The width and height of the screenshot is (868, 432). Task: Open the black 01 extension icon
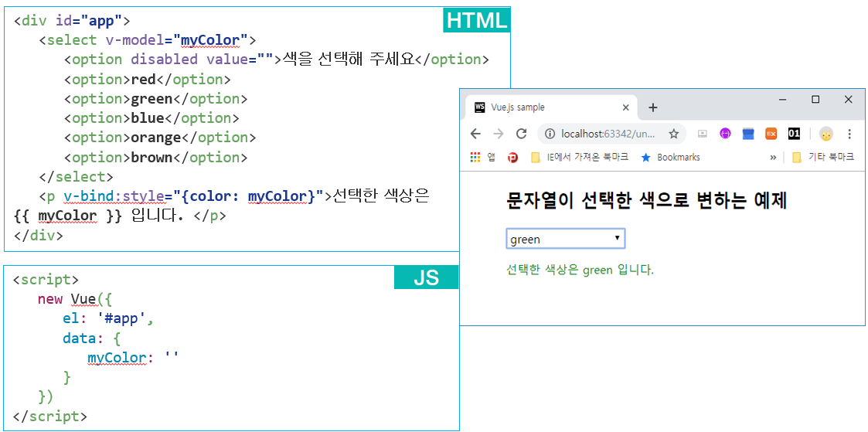794,134
